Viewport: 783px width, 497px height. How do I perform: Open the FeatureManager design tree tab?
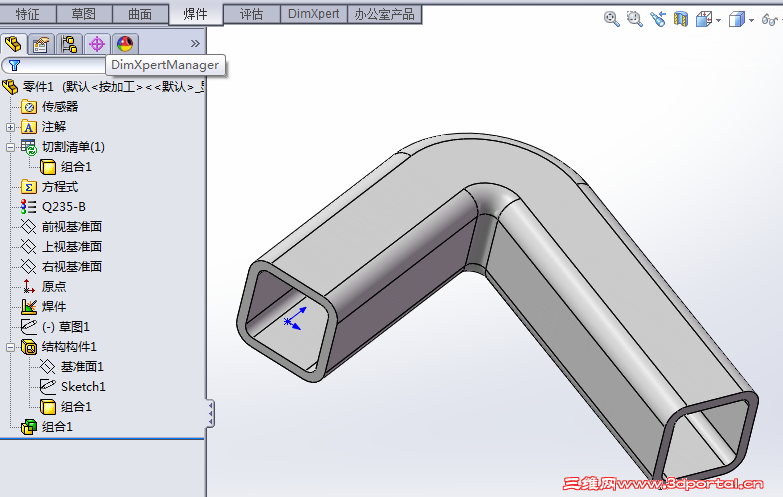point(13,44)
